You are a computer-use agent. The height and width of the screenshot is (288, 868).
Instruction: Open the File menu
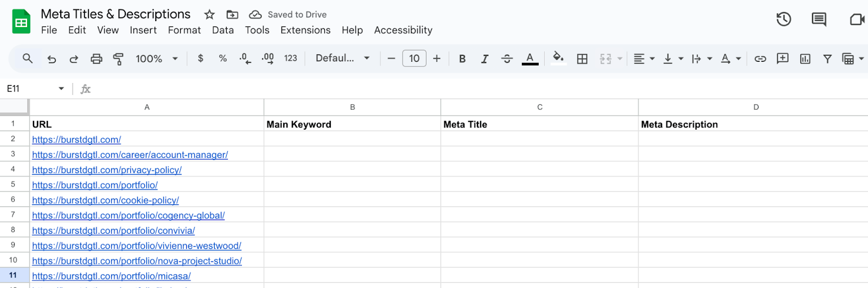click(49, 30)
